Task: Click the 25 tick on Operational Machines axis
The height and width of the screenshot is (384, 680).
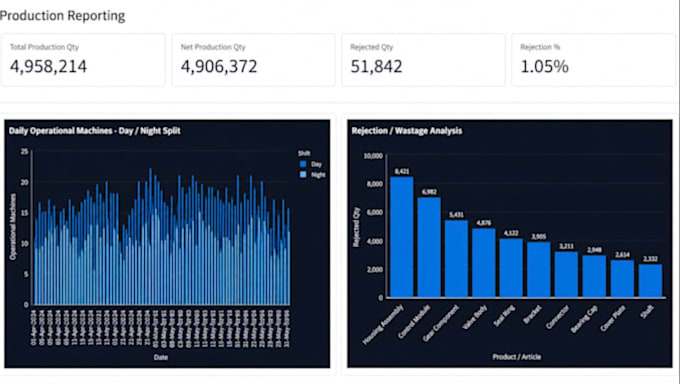Action: tap(24, 151)
